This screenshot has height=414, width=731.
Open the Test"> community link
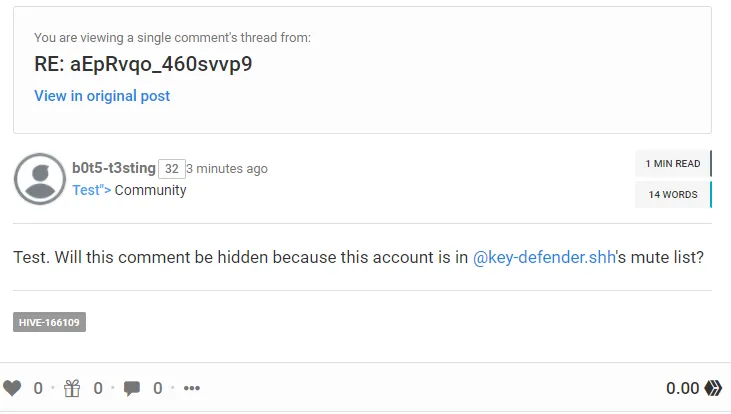[x=91, y=190]
